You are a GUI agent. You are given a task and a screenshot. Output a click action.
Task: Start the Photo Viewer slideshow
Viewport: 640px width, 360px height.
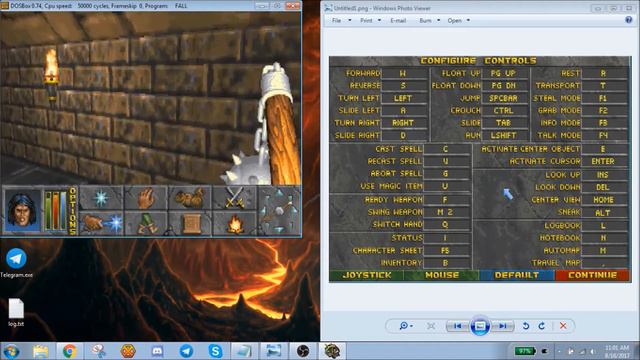tap(480, 326)
